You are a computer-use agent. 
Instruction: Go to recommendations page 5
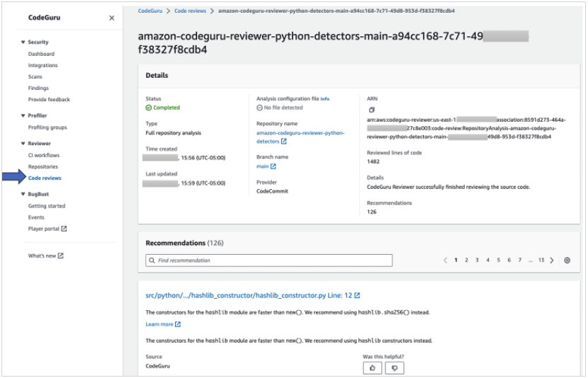tap(498, 260)
